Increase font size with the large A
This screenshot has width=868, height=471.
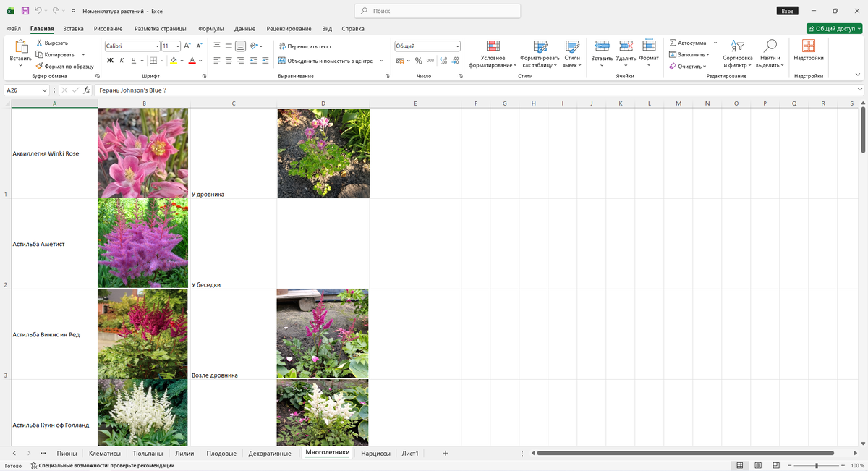point(187,46)
